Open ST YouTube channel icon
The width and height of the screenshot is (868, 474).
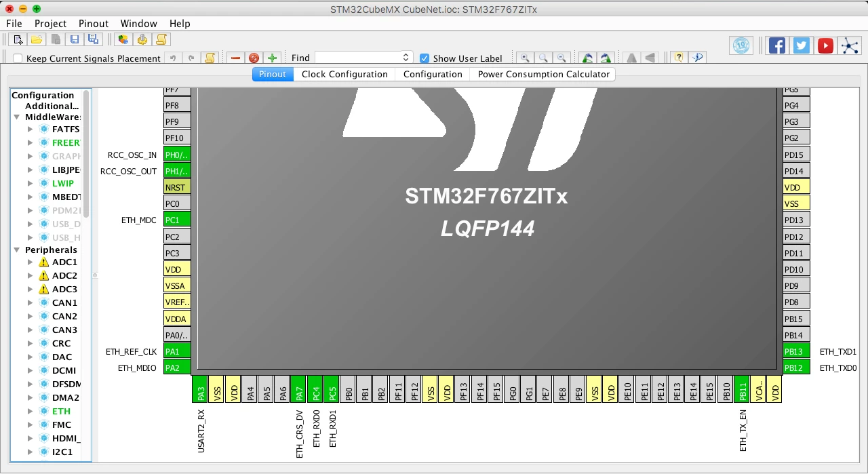tap(825, 45)
